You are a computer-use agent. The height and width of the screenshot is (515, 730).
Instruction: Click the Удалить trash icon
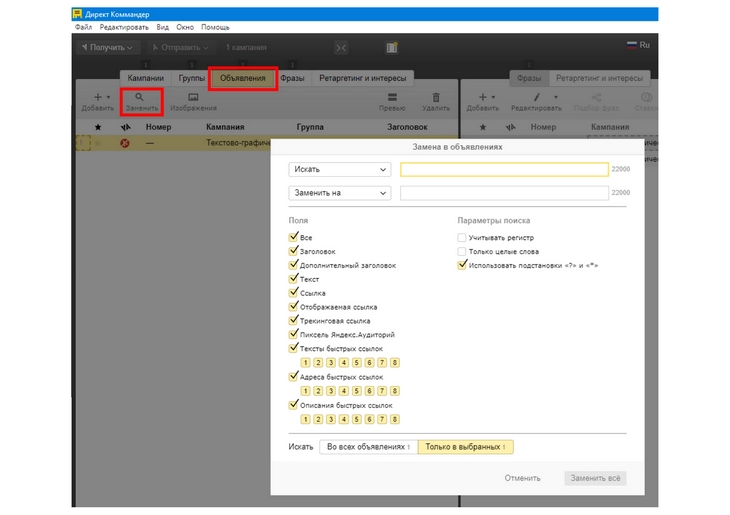click(x=436, y=97)
